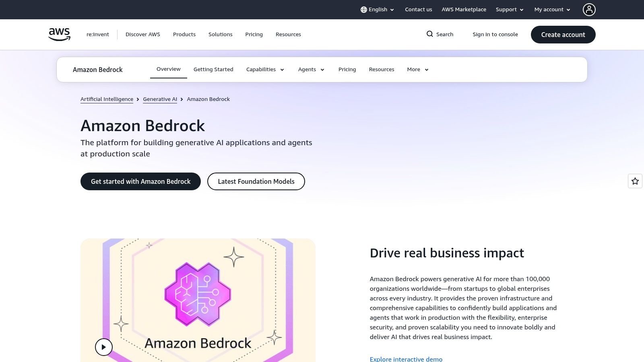Switch to Getting Started tab
The height and width of the screenshot is (362, 644).
[x=213, y=70]
